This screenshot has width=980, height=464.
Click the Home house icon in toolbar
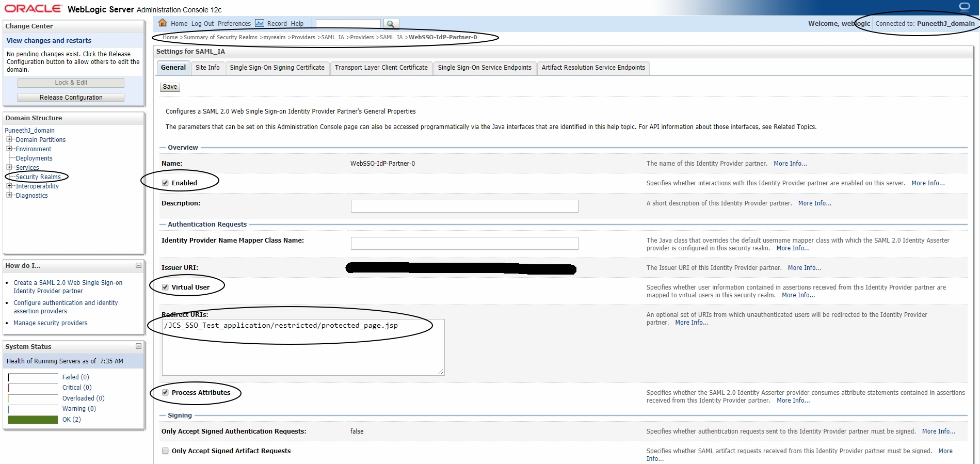coord(163,23)
